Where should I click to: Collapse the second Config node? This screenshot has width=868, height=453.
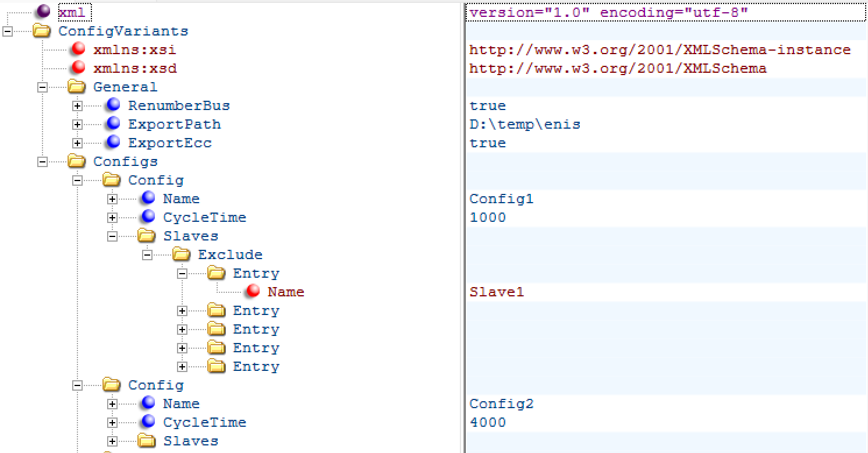coord(77,385)
